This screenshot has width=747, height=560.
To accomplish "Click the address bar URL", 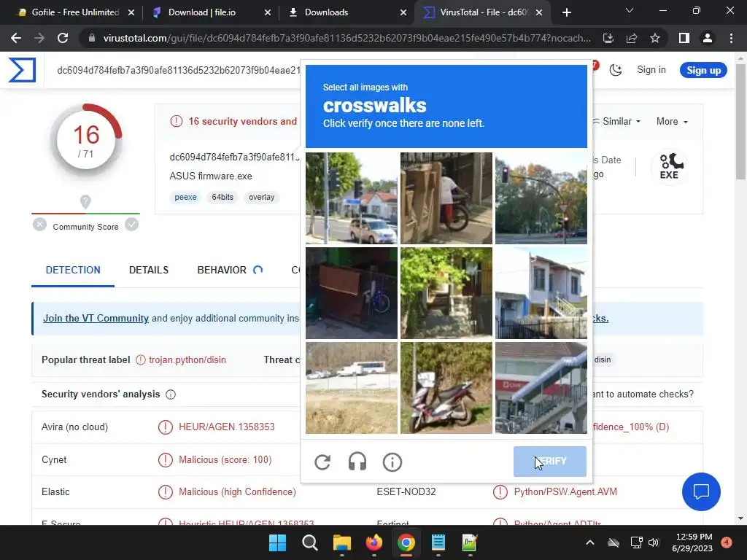I will coord(347,38).
